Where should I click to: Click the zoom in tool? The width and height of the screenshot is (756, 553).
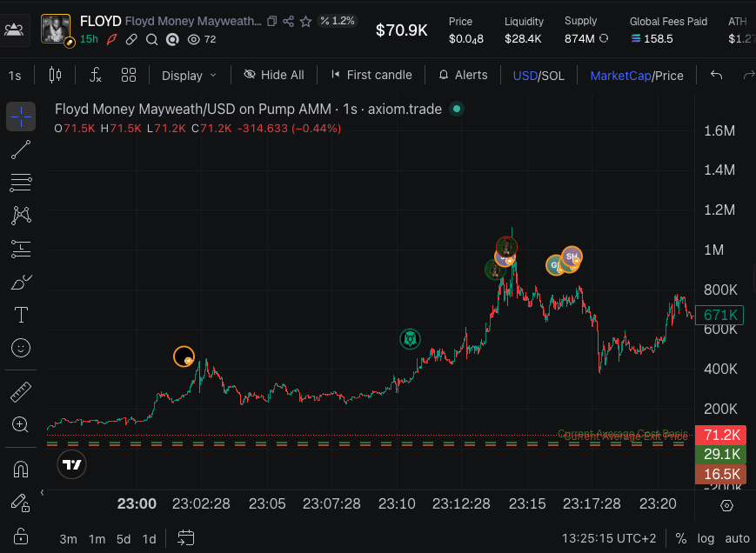tap(20, 424)
